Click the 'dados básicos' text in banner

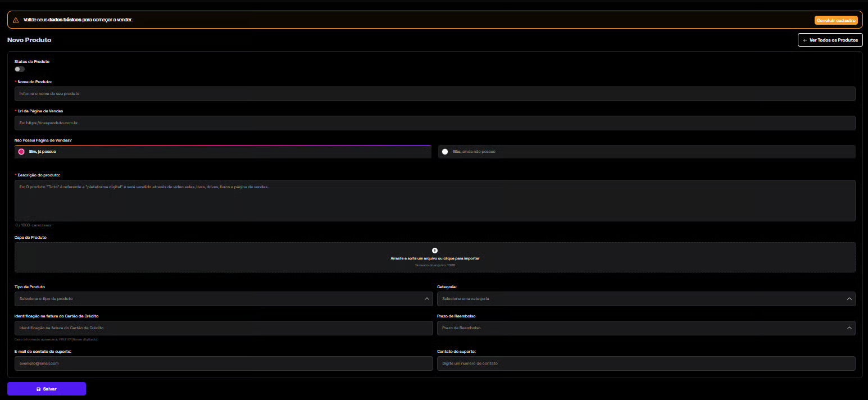[65, 20]
